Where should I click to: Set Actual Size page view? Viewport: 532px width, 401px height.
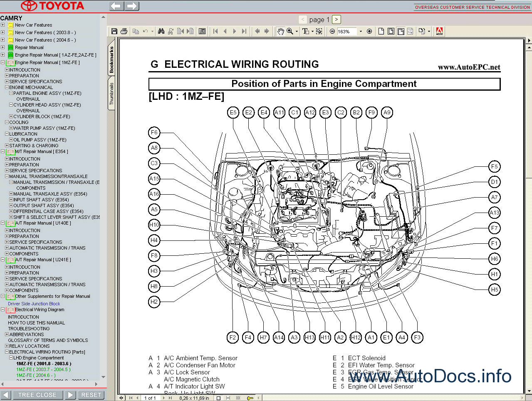click(x=381, y=31)
